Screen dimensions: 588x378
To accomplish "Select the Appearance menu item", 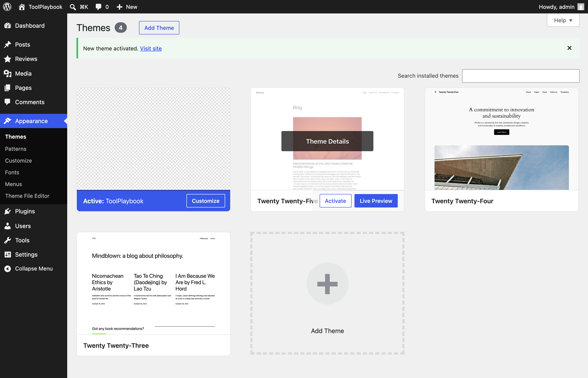I will [x=34, y=121].
